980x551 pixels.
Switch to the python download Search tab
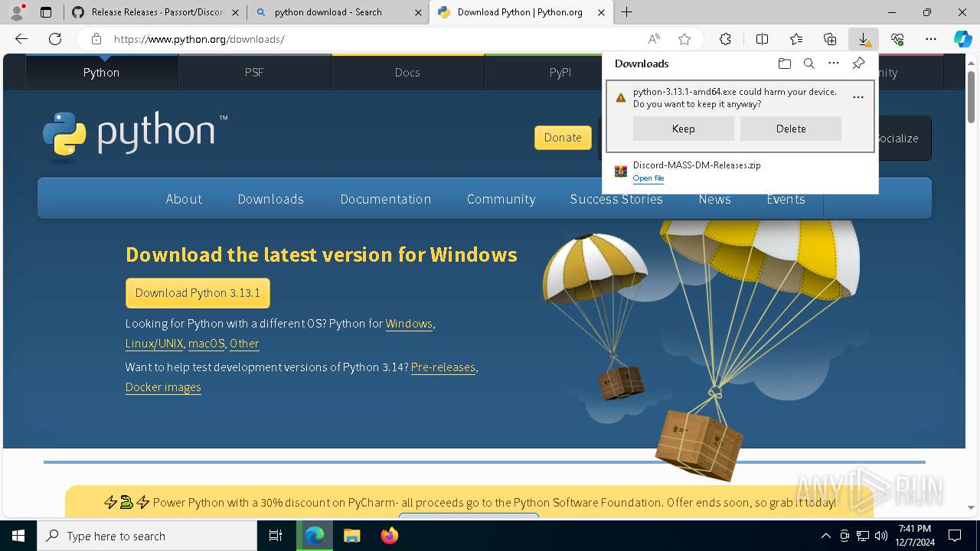click(337, 12)
